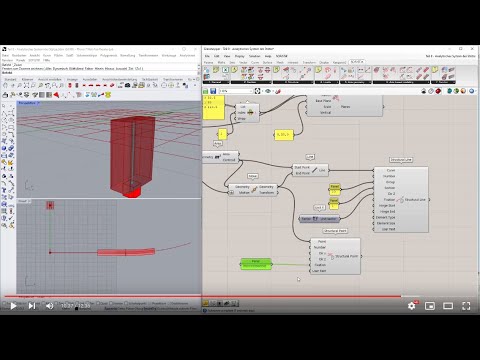Select the Line component on canvas

click(x=310, y=170)
